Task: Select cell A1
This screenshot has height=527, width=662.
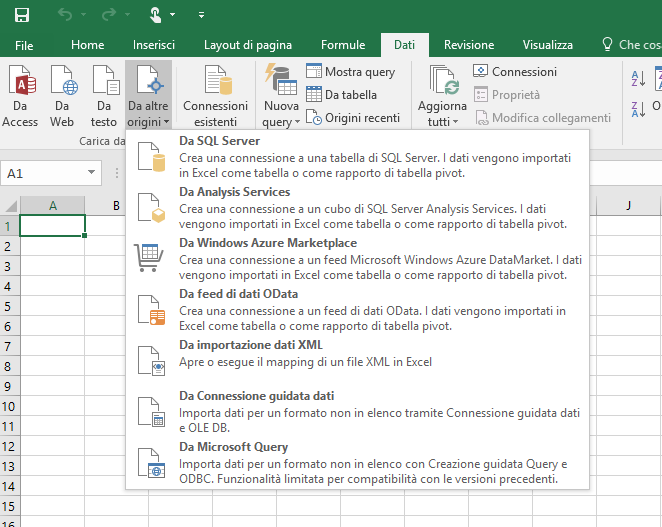Action: tap(52, 225)
